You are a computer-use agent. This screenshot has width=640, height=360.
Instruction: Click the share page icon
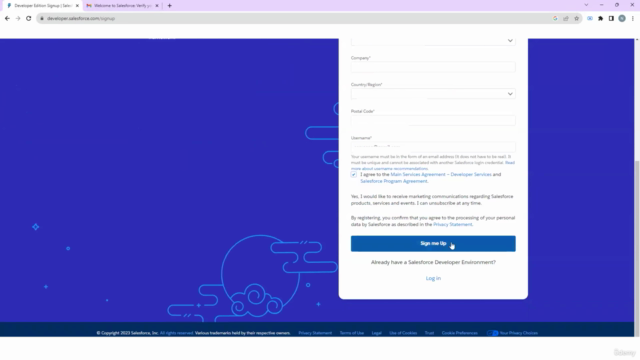tap(566, 18)
